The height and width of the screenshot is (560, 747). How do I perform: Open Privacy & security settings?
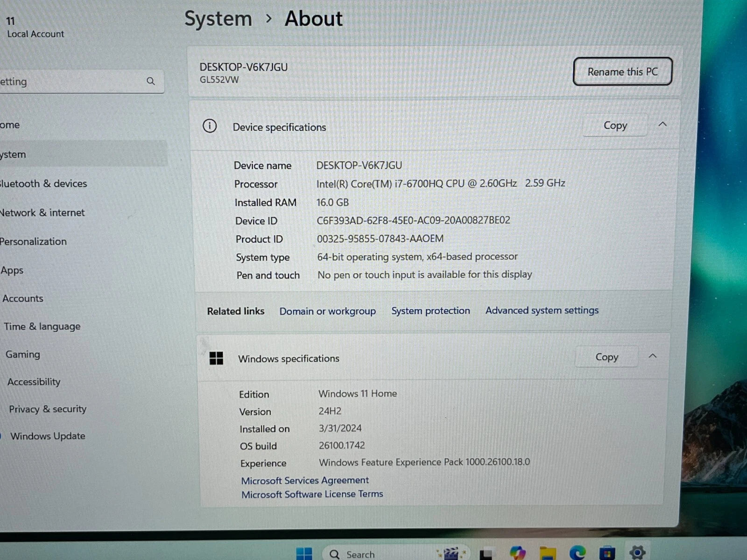tap(48, 409)
